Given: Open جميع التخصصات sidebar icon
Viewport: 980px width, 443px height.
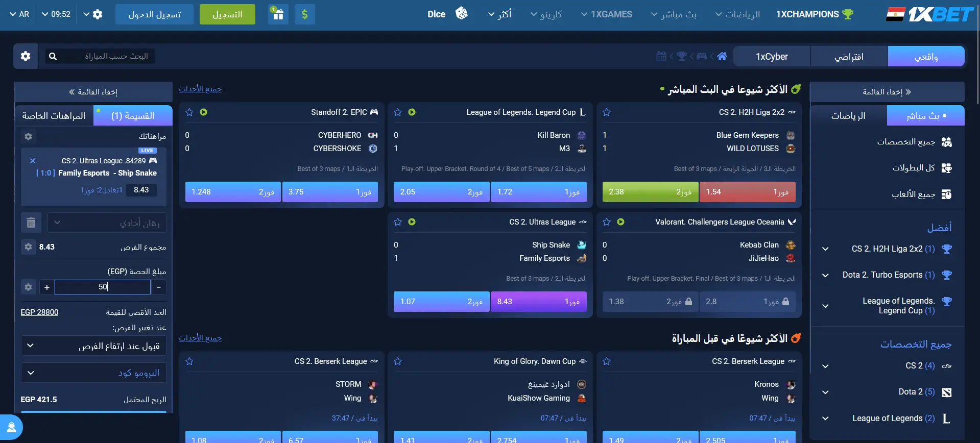Looking at the screenshot, I should pos(946,142).
